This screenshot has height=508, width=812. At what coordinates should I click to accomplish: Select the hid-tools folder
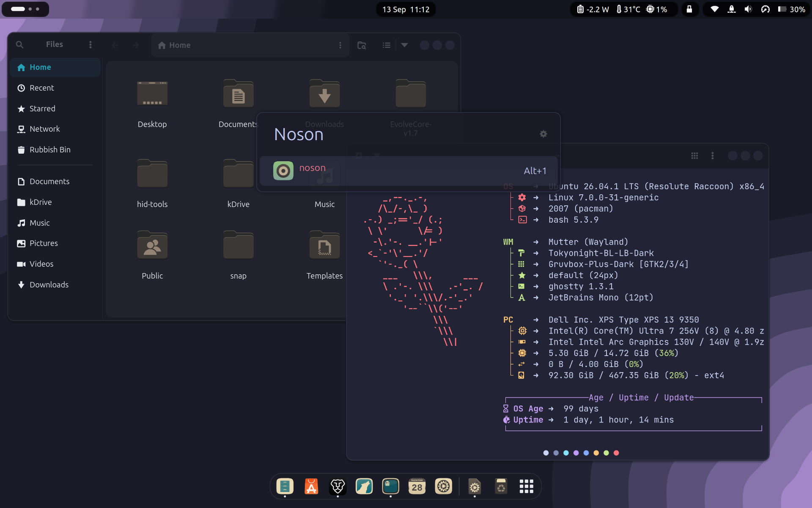pyautogui.click(x=152, y=183)
